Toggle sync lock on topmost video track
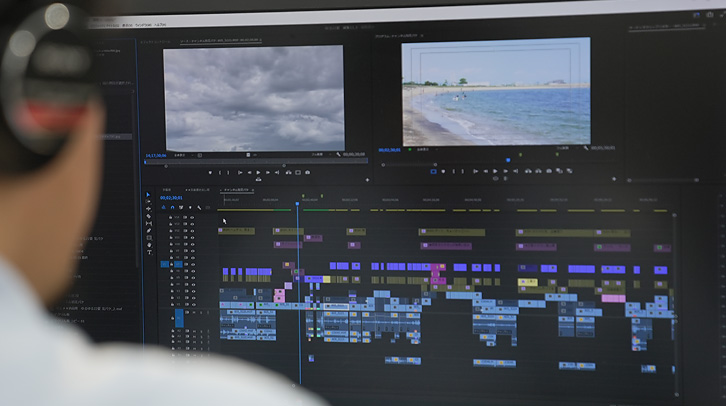Screen dimensions: 726x406 (185, 217)
